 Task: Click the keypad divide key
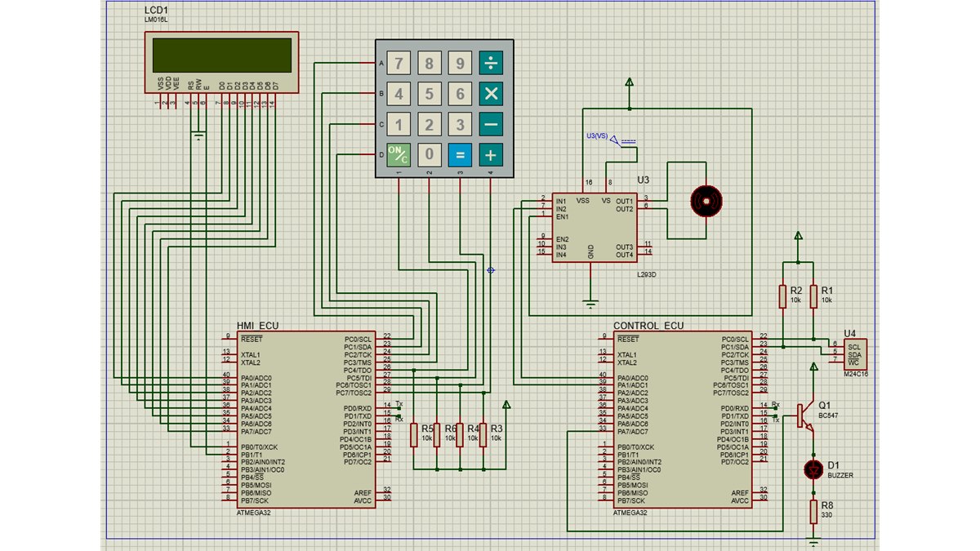click(491, 64)
